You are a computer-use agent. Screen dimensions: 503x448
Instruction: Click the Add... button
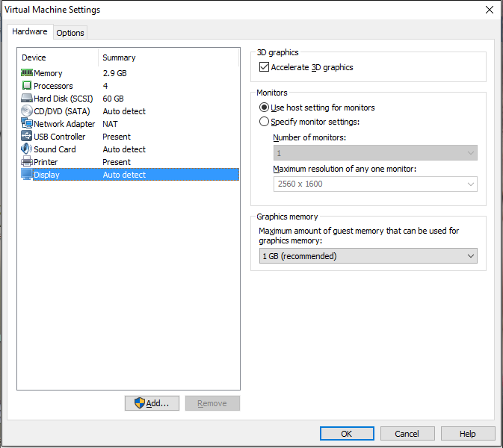[152, 403]
